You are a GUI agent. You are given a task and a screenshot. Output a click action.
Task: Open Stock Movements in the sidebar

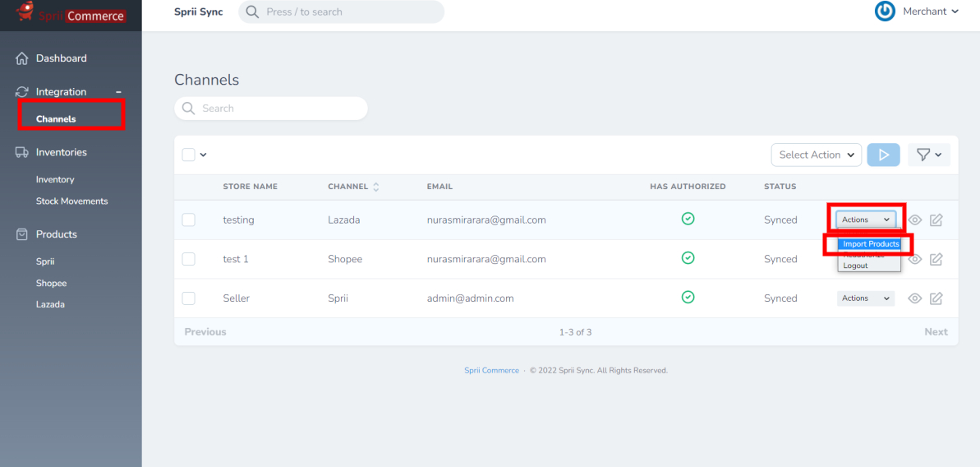click(71, 201)
